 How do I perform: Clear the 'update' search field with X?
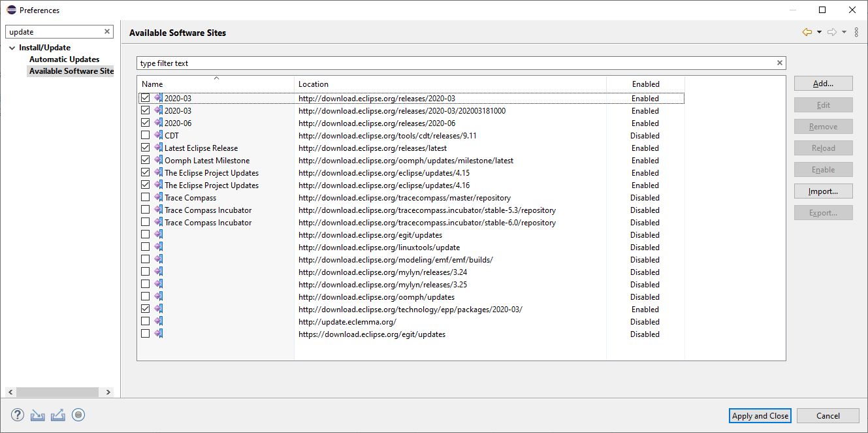point(107,31)
